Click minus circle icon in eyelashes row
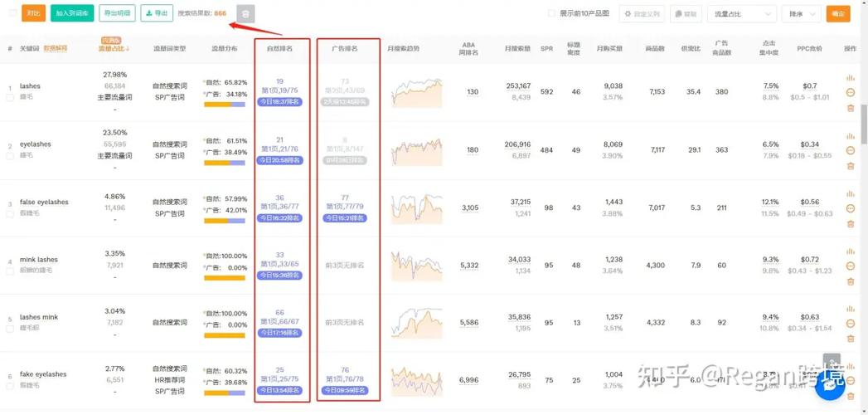Screen dimensions: 868x415 [x=850, y=150]
